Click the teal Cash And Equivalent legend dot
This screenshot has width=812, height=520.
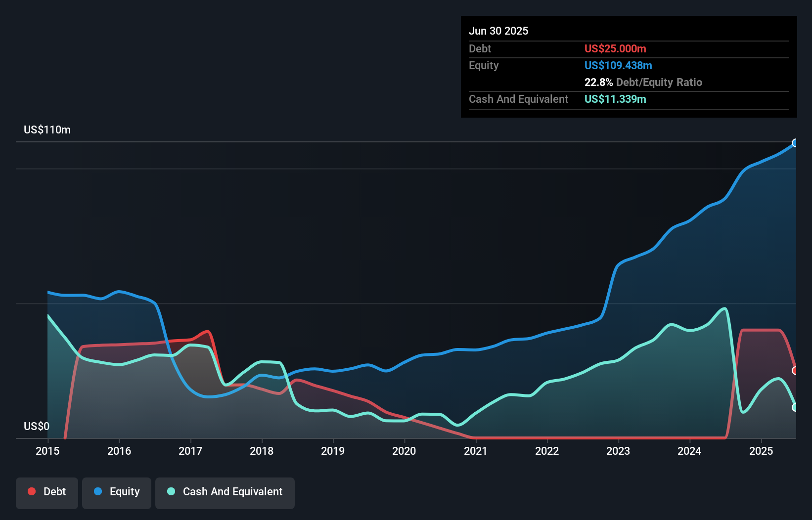[171, 492]
